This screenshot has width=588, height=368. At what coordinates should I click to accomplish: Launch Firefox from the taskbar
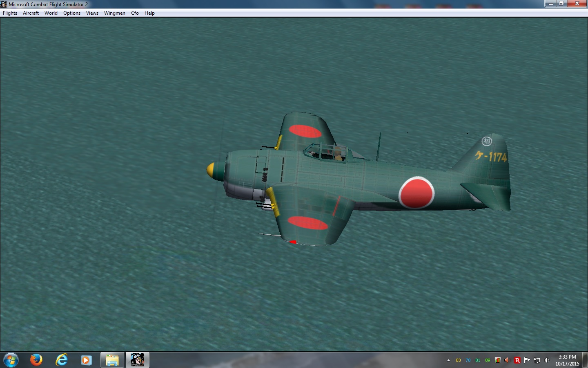pos(36,360)
